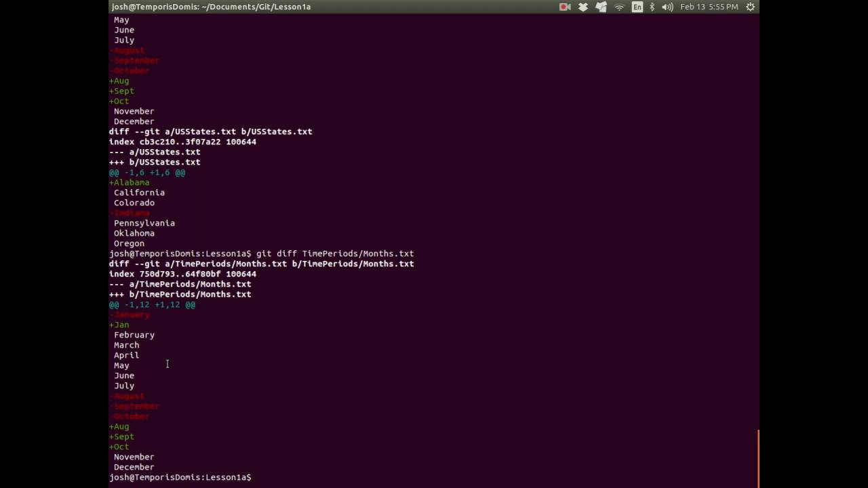Click the word 'Oregon'
Screen dimensions: 868x488
(129, 243)
